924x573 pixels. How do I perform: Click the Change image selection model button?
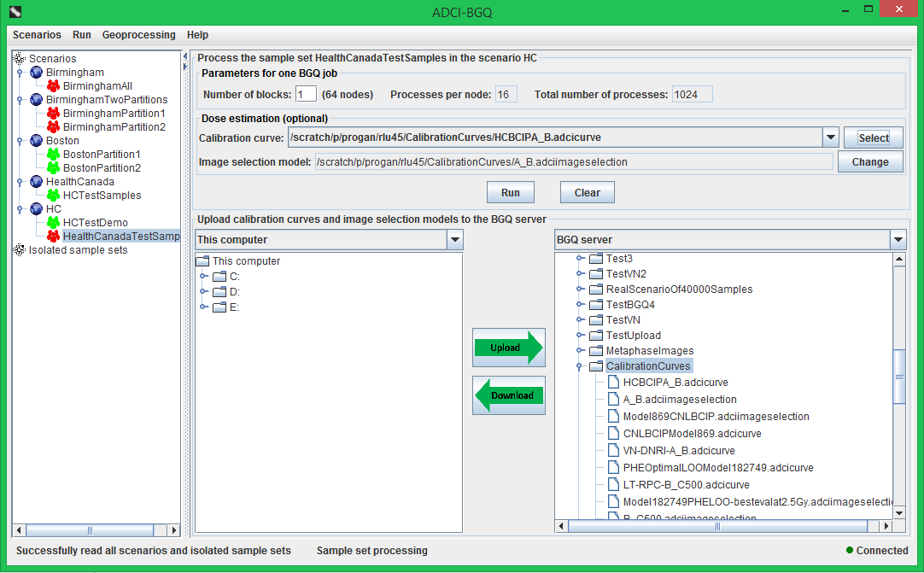[870, 162]
